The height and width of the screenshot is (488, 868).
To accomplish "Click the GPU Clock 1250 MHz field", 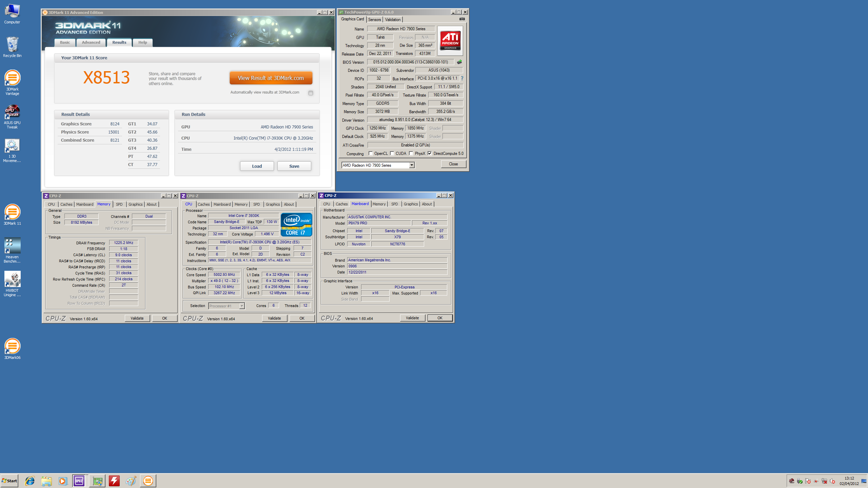I will click(x=377, y=128).
